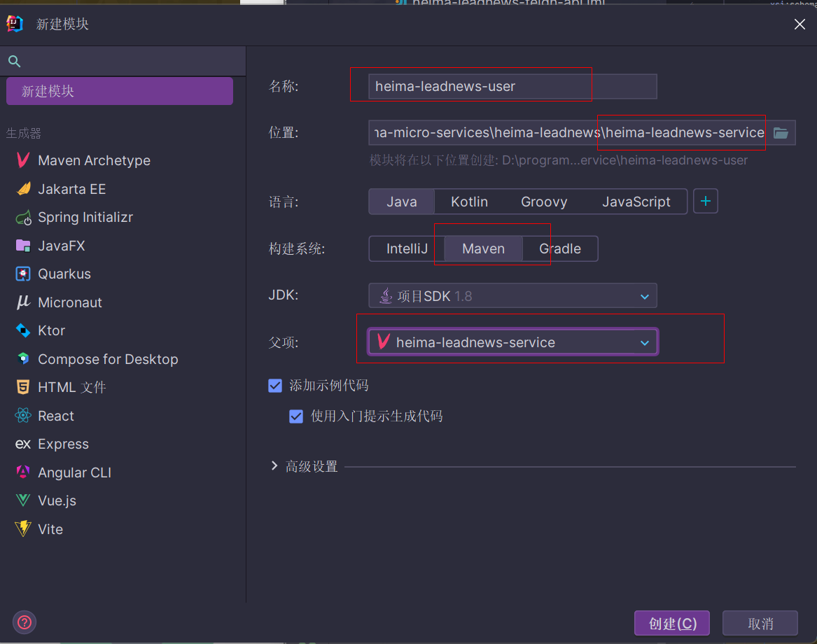This screenshot has width=817, height=644.
Task: Click the JavaFX folder icon
Action: point(23,246)
